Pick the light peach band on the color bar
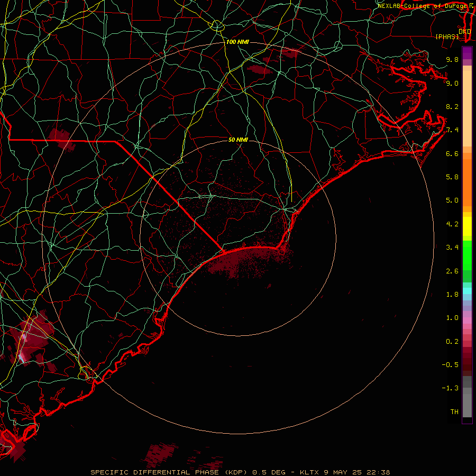This screenshot has width=476, height=476. point(467,108)
